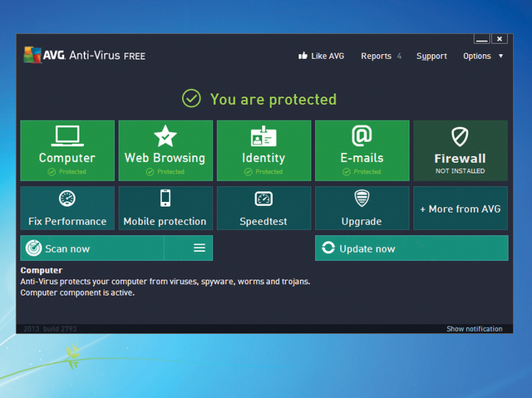Click the Computer component is active text
Screen dimensions: 532x398
[x=77, y=292]
